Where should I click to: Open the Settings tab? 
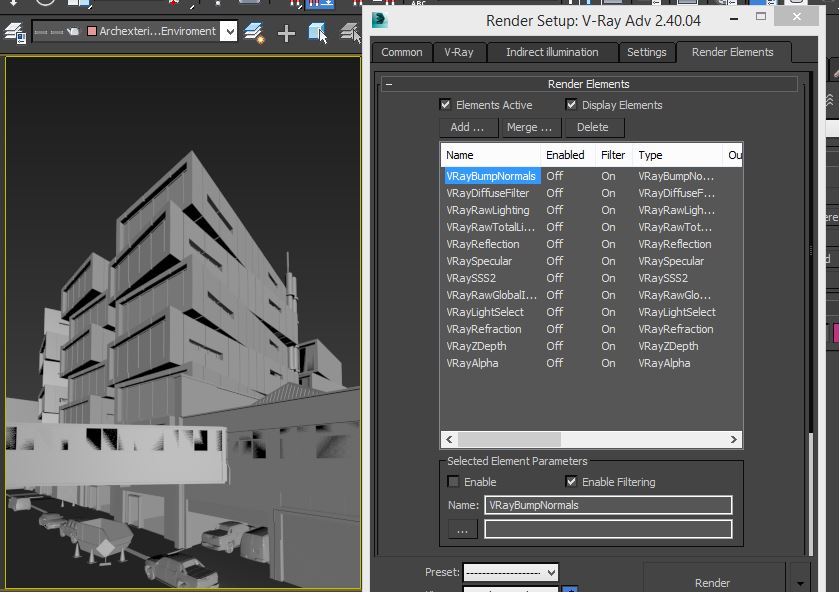point(646,52)
